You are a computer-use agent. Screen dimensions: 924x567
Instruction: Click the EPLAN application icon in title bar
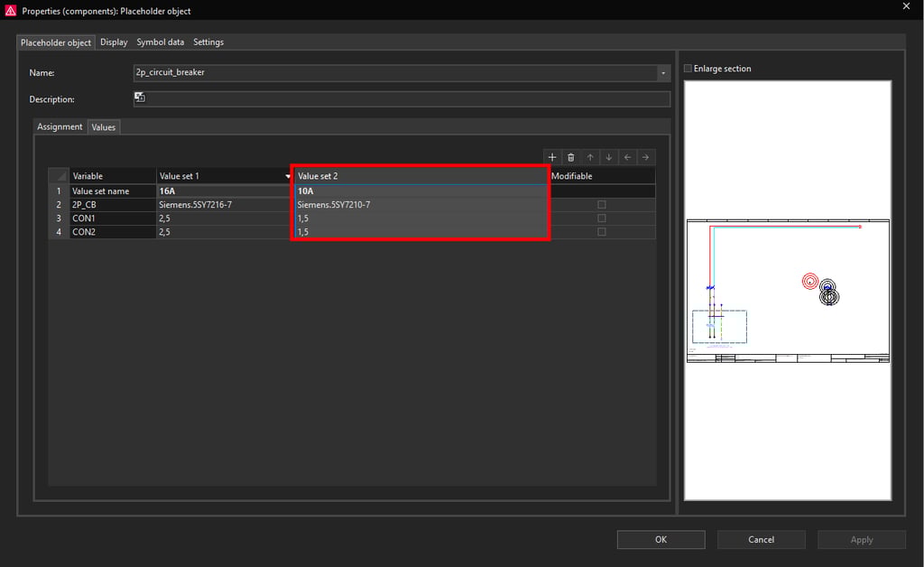coord(11,11)
